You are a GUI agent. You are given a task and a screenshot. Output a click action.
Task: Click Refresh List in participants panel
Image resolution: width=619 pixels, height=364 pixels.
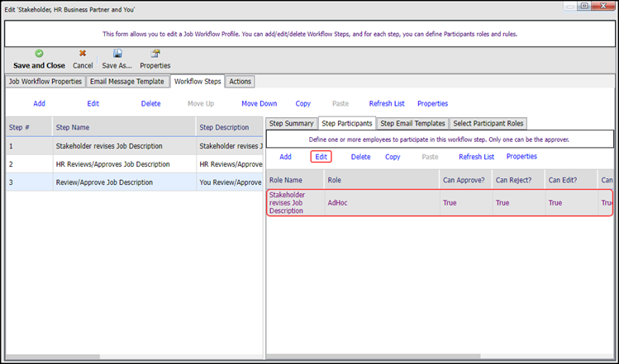[x=476, y=157]
